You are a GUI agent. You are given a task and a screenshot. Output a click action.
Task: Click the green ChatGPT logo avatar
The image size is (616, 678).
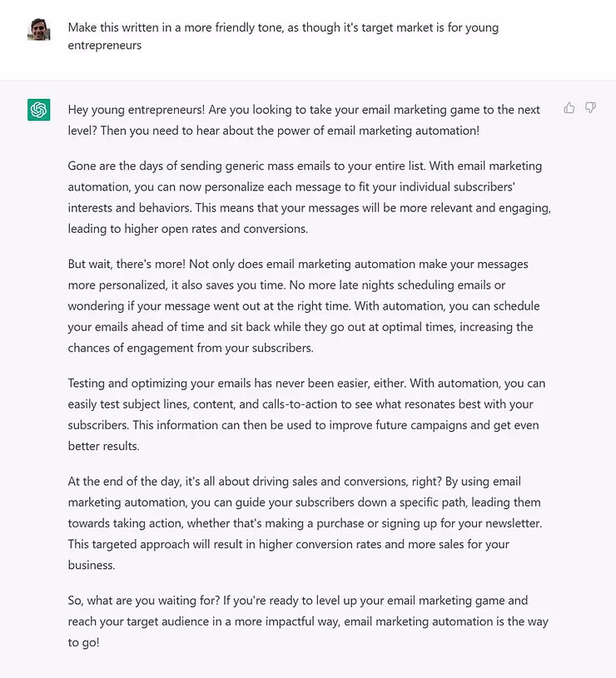pyautogui.click(x=39, y=110)
